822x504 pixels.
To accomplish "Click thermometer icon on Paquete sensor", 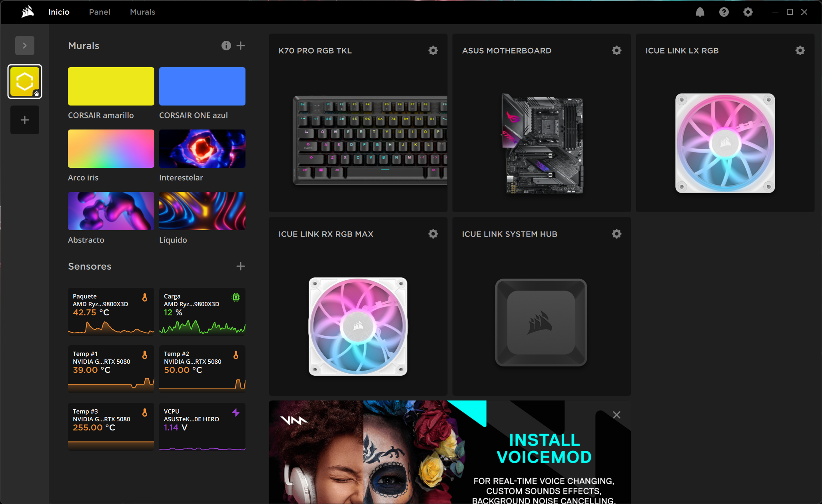I will (x=145, y=297).
